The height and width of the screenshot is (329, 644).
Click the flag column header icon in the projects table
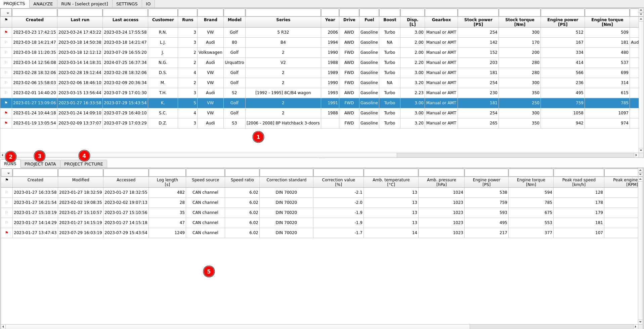click(x=6, y=20)
